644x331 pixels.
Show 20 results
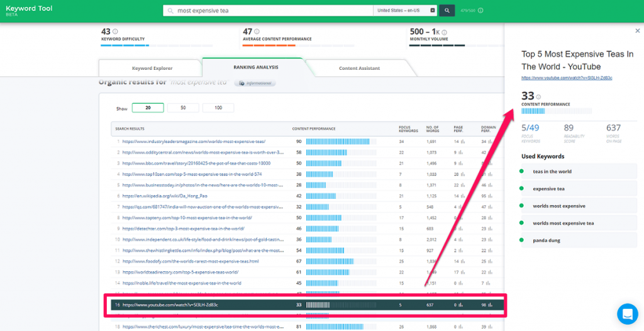[148, 108]
